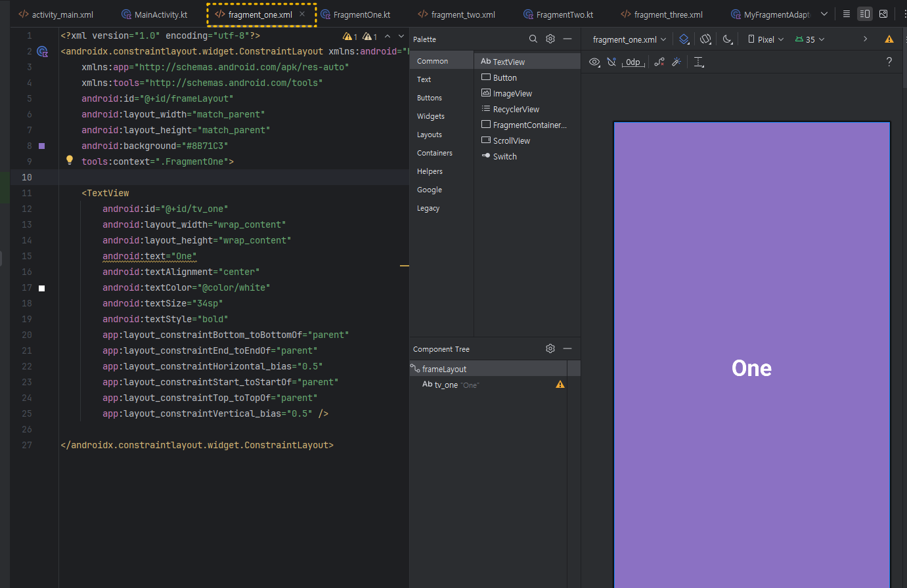Viewport: 907px width, 588px height.
Task: Pick Switch in the palette list
Action: coord(527,156)
